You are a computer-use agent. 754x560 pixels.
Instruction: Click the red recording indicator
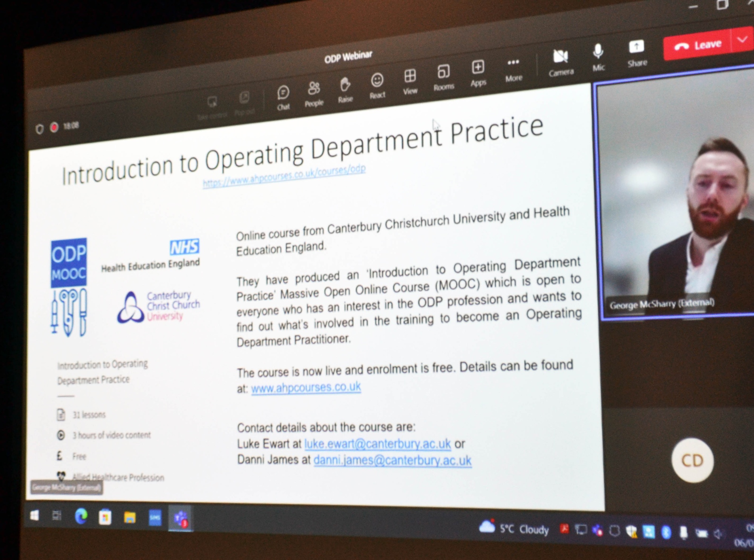pyautogui.click(x=54, y=127)
